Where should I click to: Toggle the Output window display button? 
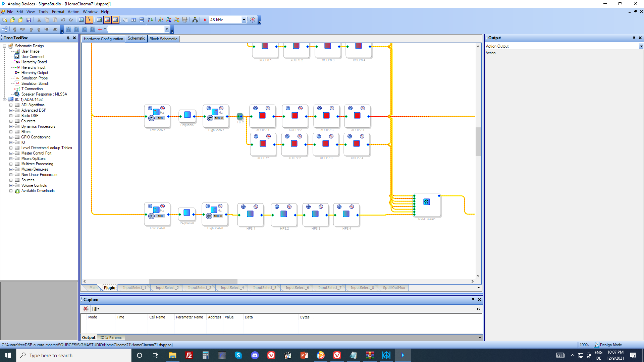point(107,20)
